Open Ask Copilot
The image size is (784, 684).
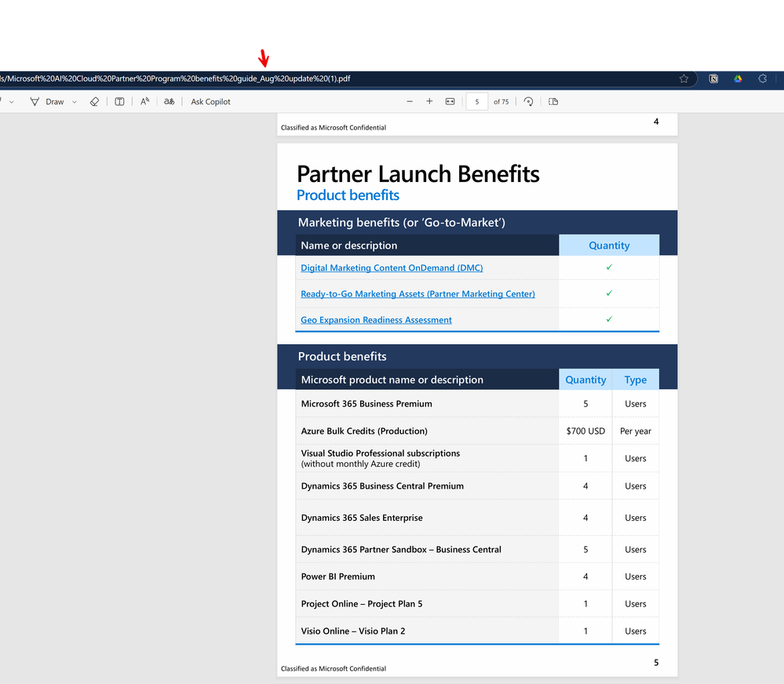(210, 101)
